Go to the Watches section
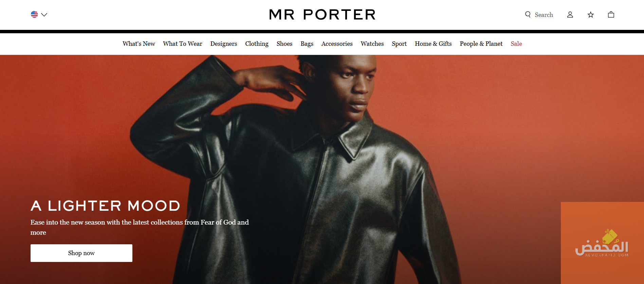The width and height of the screenshot is (644, 284). (x=372, y=44)
